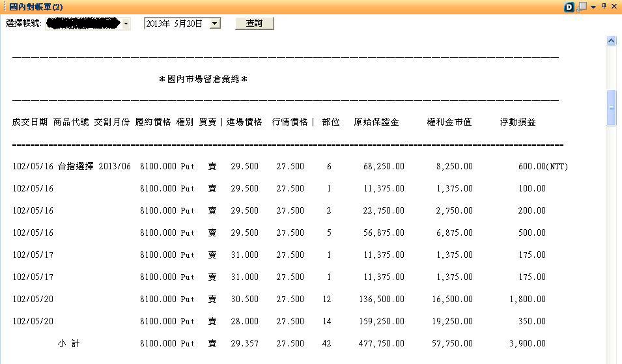Image resolution: width=622 pixels, height=364 pixels.
Task: Click the 2,750.00 premium value
Action: tap(455, 211)
